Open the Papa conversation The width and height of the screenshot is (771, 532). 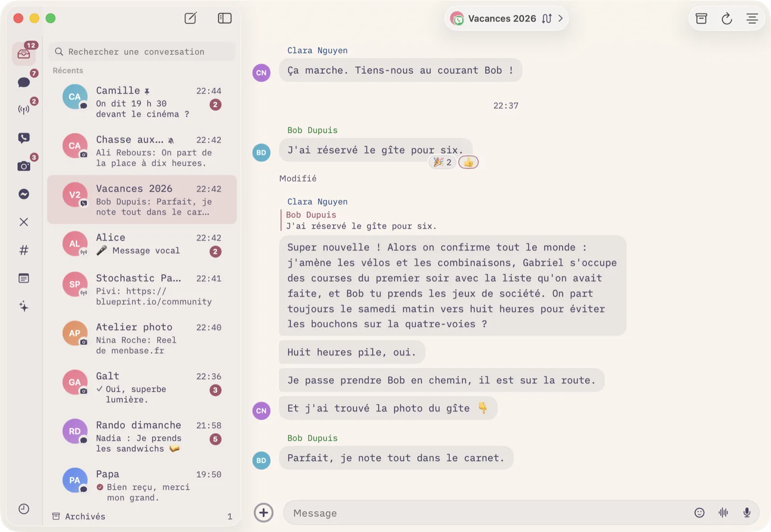click(142, 486)
